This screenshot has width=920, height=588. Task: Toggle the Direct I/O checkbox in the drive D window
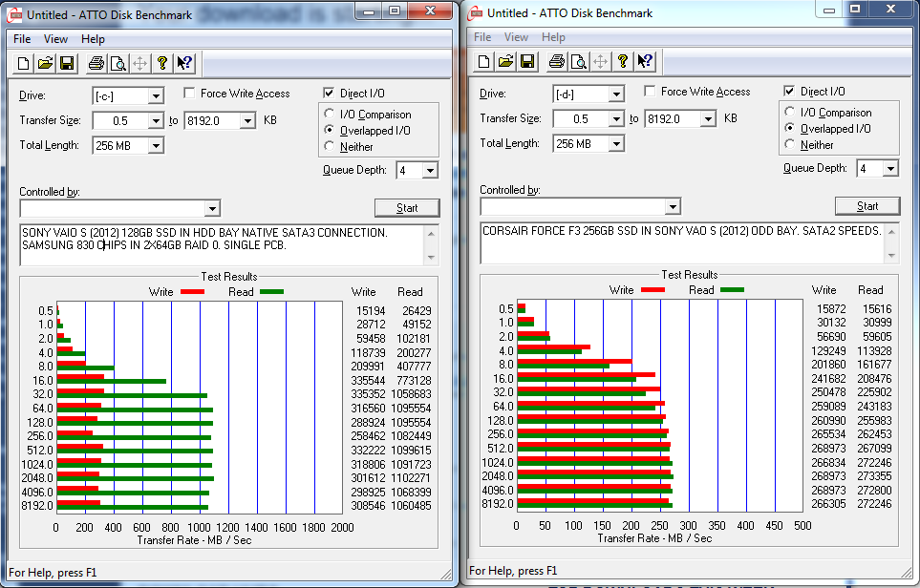789,92
